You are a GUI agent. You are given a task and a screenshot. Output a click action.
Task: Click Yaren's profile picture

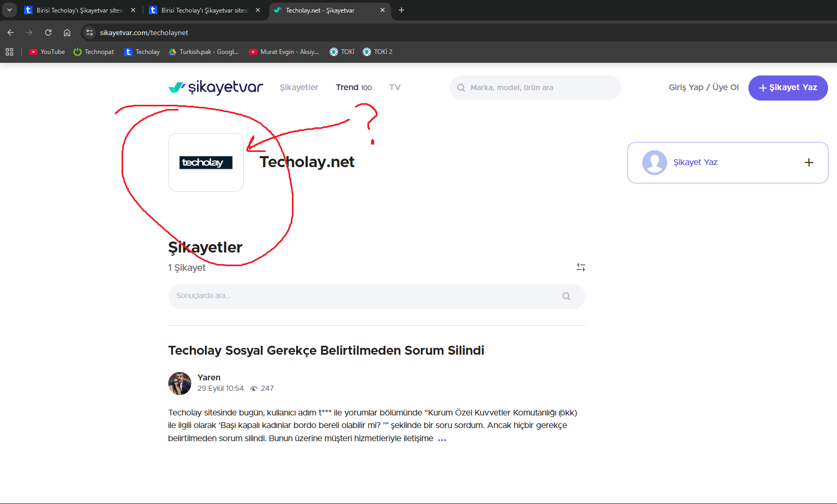click(180, 384)
